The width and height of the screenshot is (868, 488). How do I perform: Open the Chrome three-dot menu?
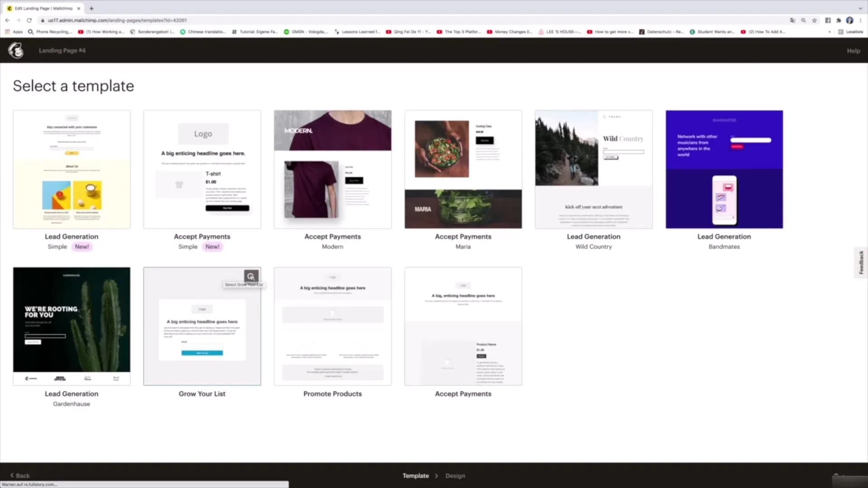click(x=860, y=20)
